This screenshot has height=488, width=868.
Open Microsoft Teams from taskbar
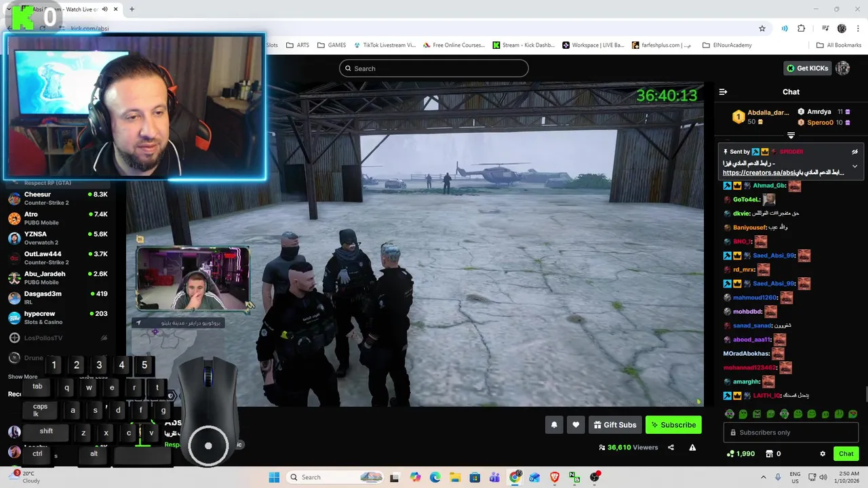point(495,477)
